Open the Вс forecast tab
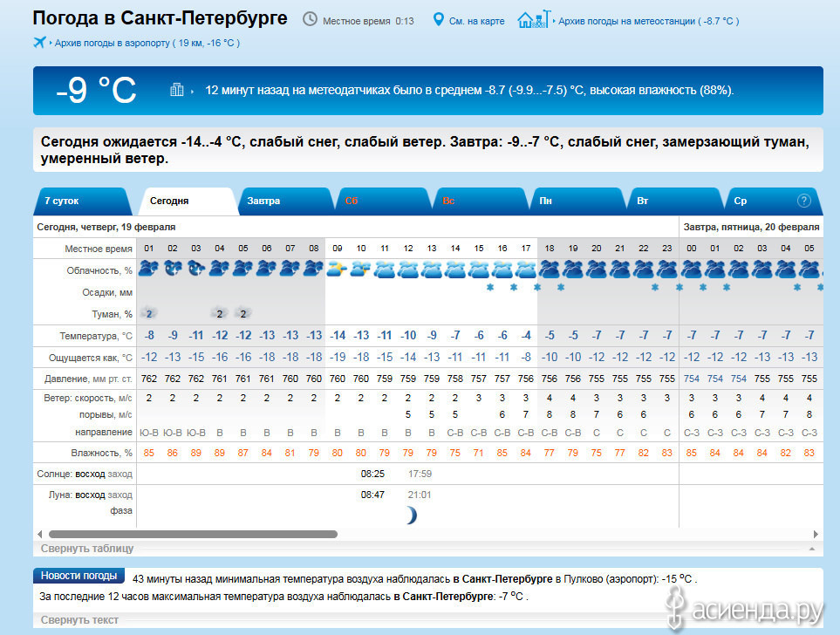 448,201
